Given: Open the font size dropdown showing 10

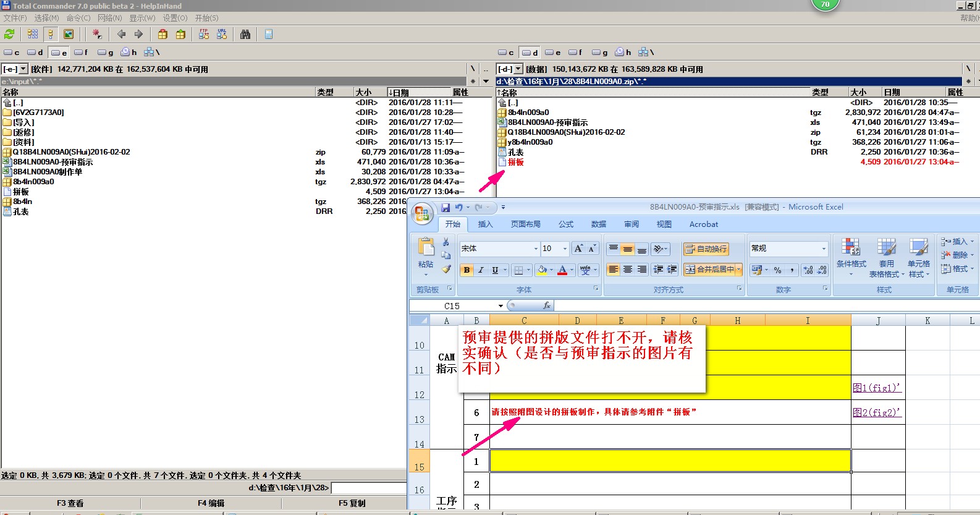Looking at the screenshot, I should 565,249.
